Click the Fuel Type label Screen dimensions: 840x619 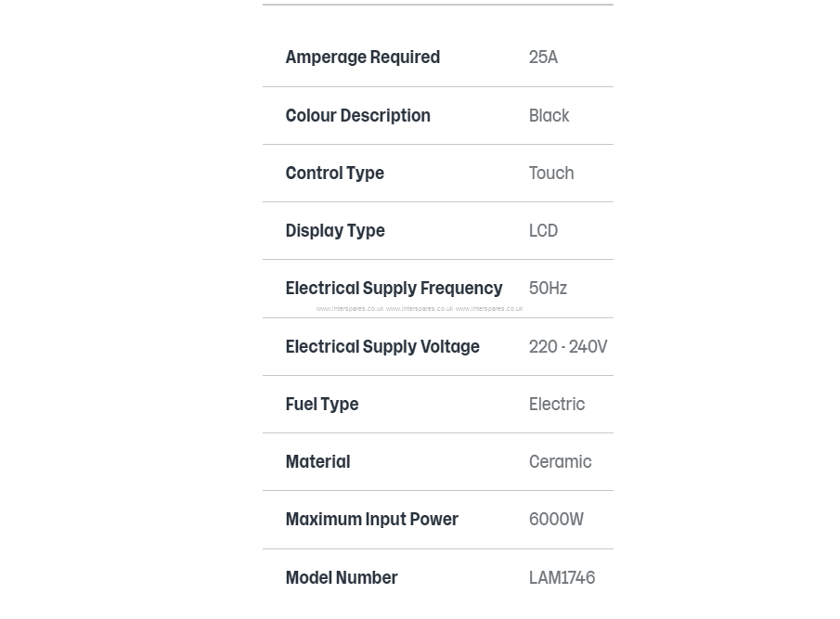tap(322, 405)
